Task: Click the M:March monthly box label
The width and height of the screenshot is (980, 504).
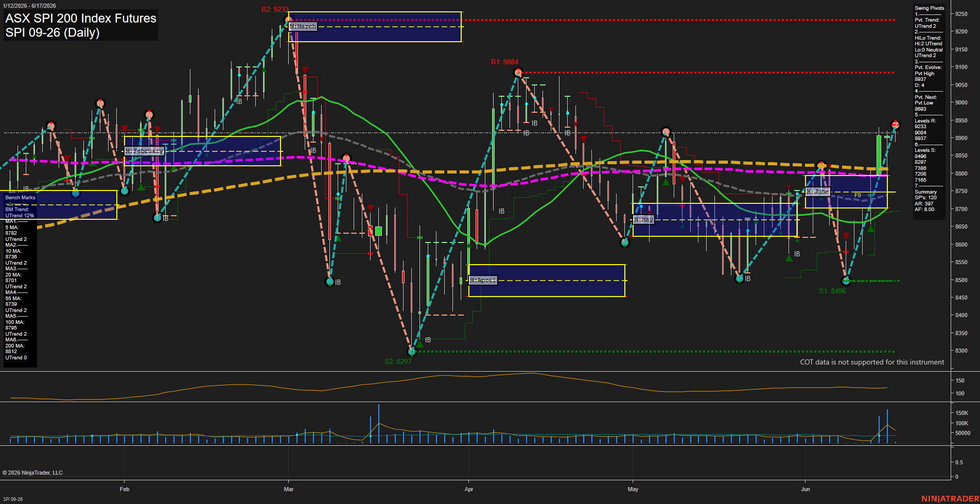Action: [x=303, y=26]
